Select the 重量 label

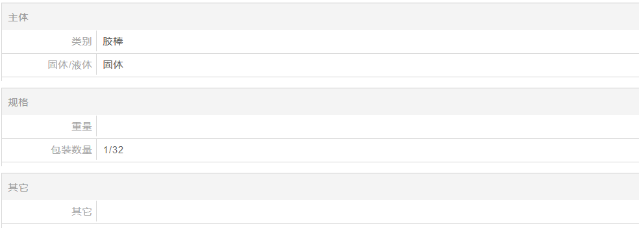pyautogui.click(x=81, y=127)
